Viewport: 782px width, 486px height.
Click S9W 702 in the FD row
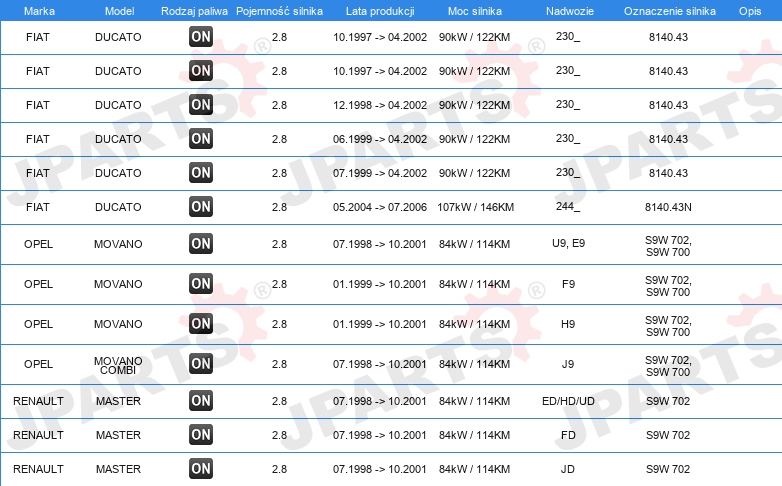point(668,435)
